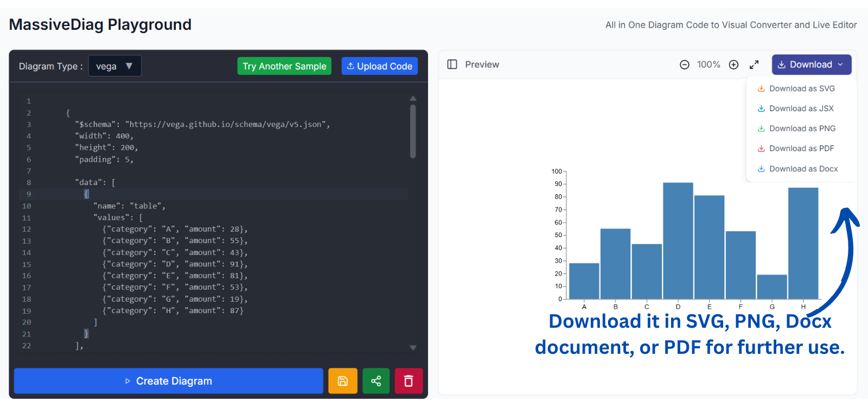This screenshot has height=407, width=868.
Task: Click code line with category "D" amount 91
Action: [175, 264]
